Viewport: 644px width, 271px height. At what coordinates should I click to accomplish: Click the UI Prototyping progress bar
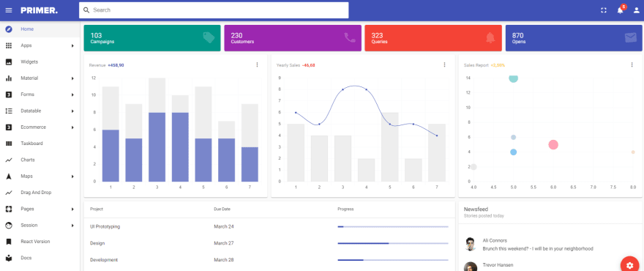coord(393,226)
